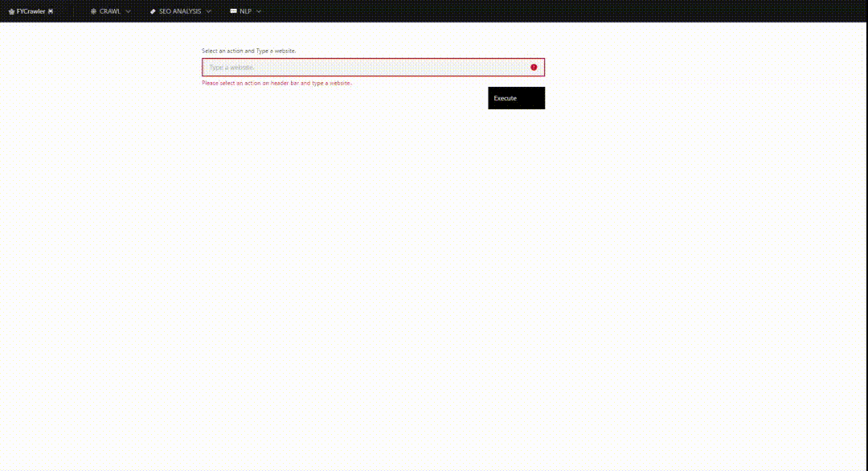The image size is (868, 471).
Task: Click 'Select an action and Type a website' label
Action: pyautogui.click(x=248, y=51)
